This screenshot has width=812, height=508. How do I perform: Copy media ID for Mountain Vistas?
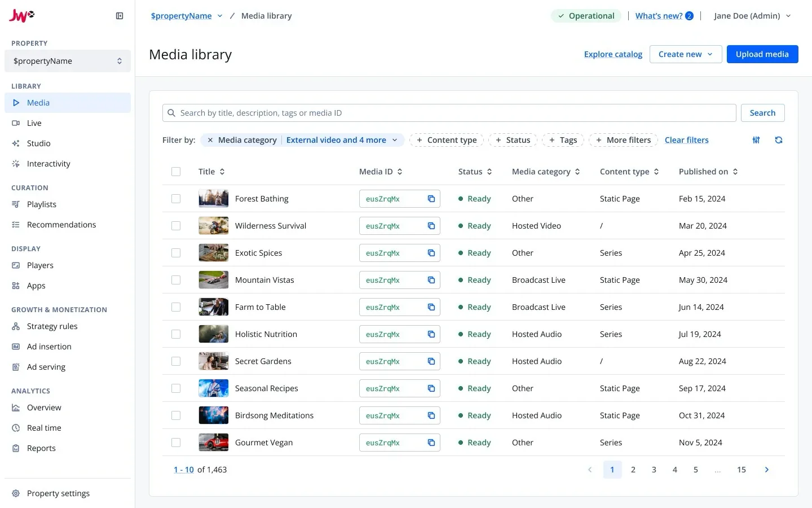click(x=431, y=280)
